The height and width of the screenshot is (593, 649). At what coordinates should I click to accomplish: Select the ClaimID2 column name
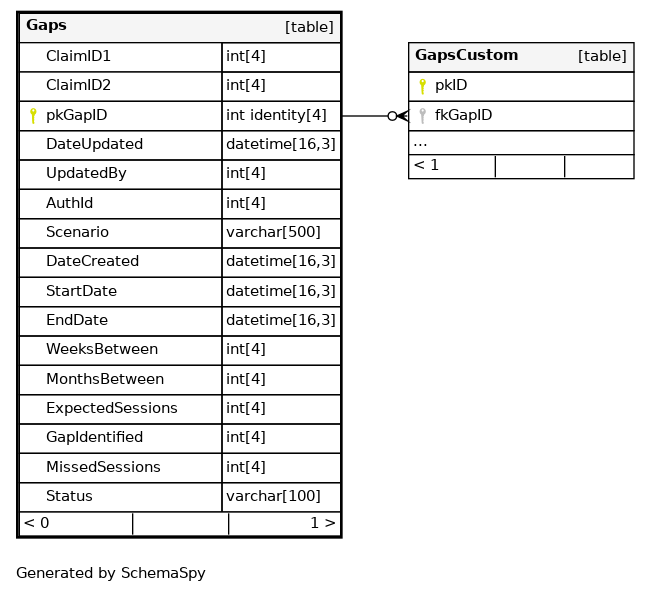pyautogui.click(x=78, y=86)
